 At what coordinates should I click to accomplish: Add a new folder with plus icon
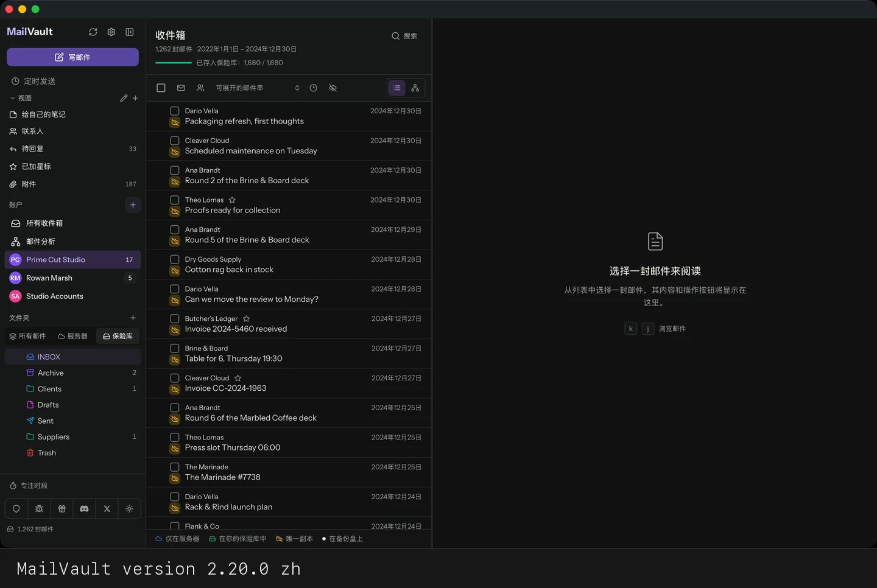click(133, 318)
